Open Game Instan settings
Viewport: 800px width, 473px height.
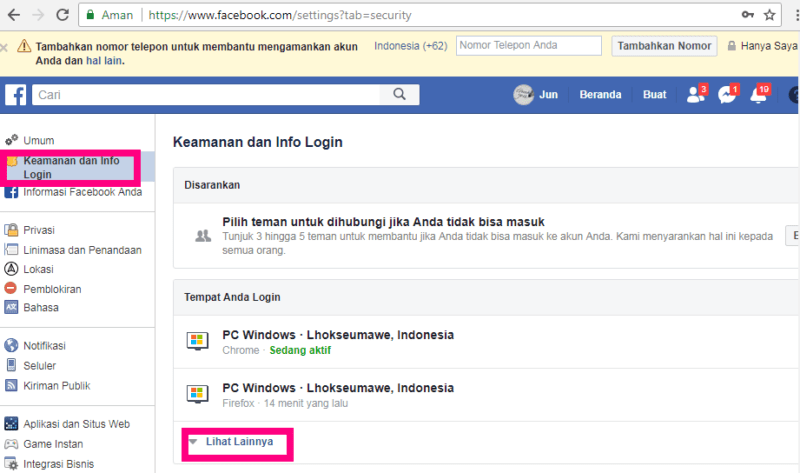pyautogui.click(x=53, y=444)
